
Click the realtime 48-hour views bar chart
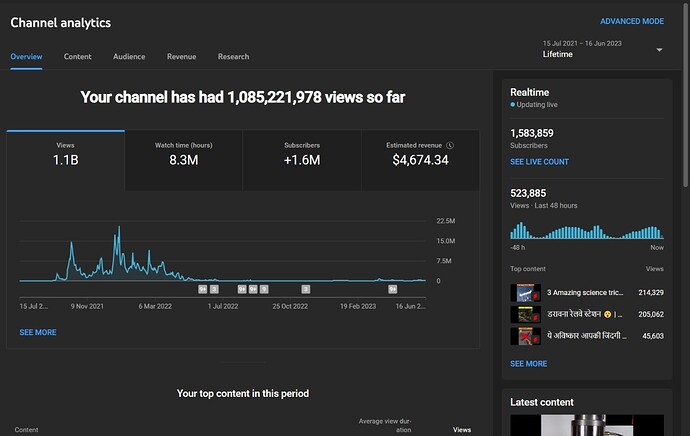coord(587,231)
